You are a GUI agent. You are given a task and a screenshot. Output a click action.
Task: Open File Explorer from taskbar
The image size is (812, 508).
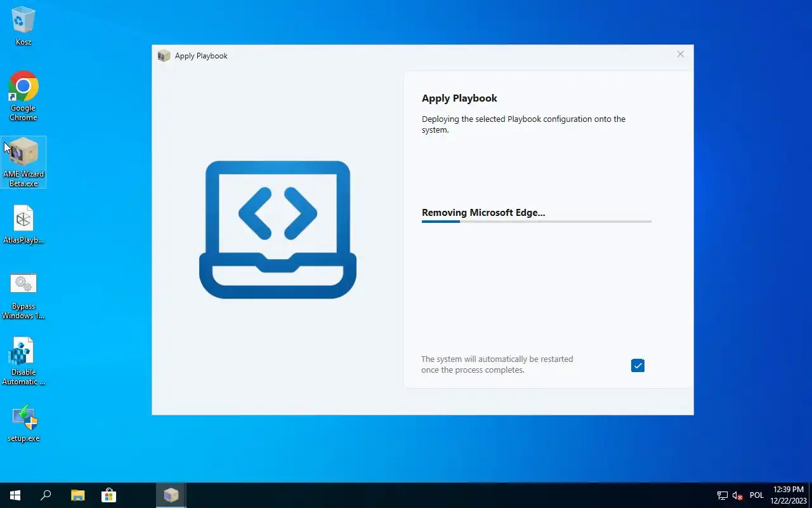(x=77, y=495)
